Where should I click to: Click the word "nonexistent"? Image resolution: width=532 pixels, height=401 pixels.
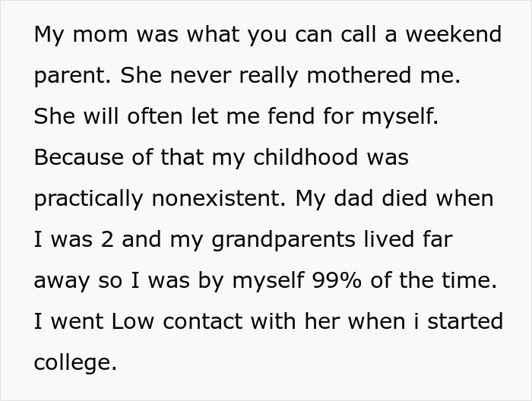(x=218, y=199)
